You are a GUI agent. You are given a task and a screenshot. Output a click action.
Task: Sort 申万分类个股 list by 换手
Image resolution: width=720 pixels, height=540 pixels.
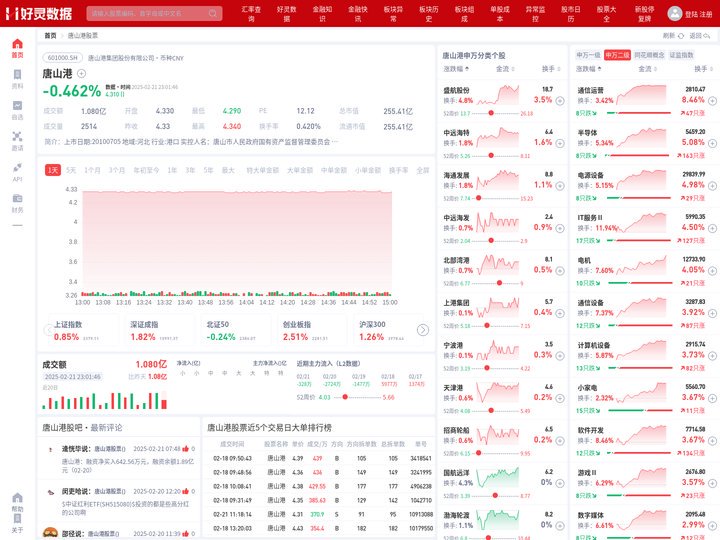(x=551, y=69)
